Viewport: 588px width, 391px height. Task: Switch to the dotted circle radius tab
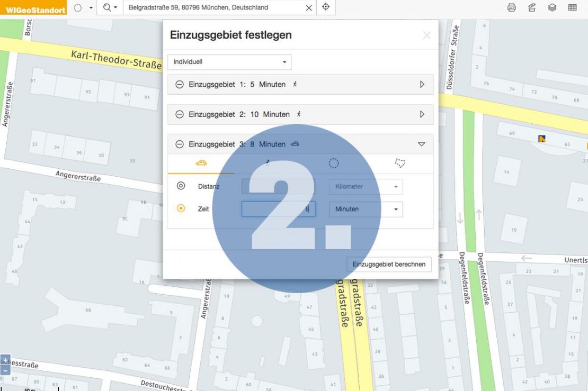(334, 163)
